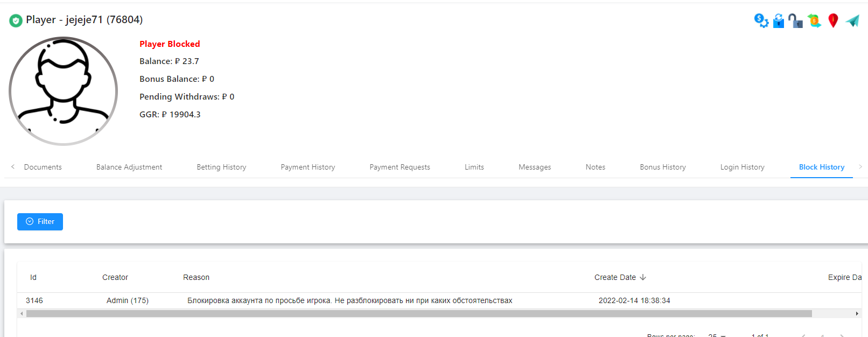
Task: Open the Rows per page dropdown
Action: click(717, 335)
